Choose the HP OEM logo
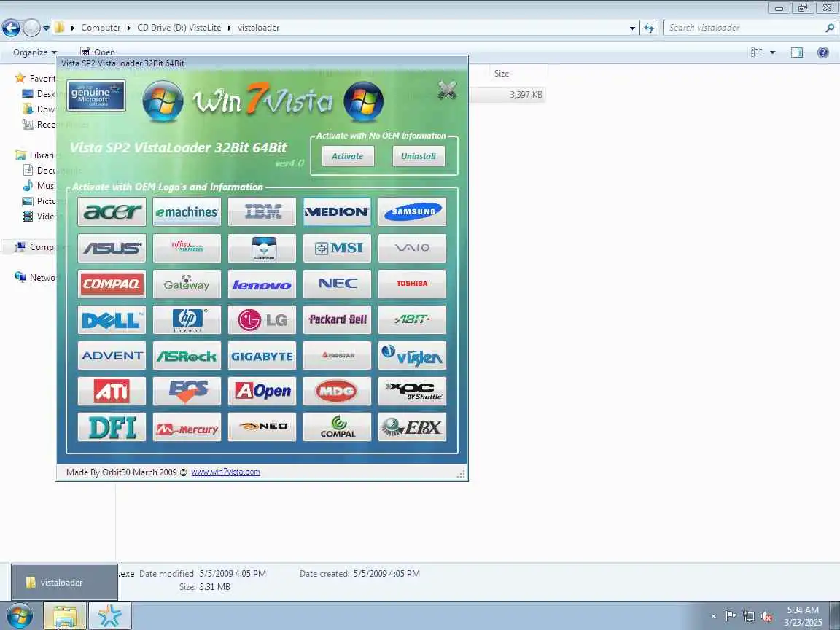This screenshot has height=630, width=840. click(187, 320)
